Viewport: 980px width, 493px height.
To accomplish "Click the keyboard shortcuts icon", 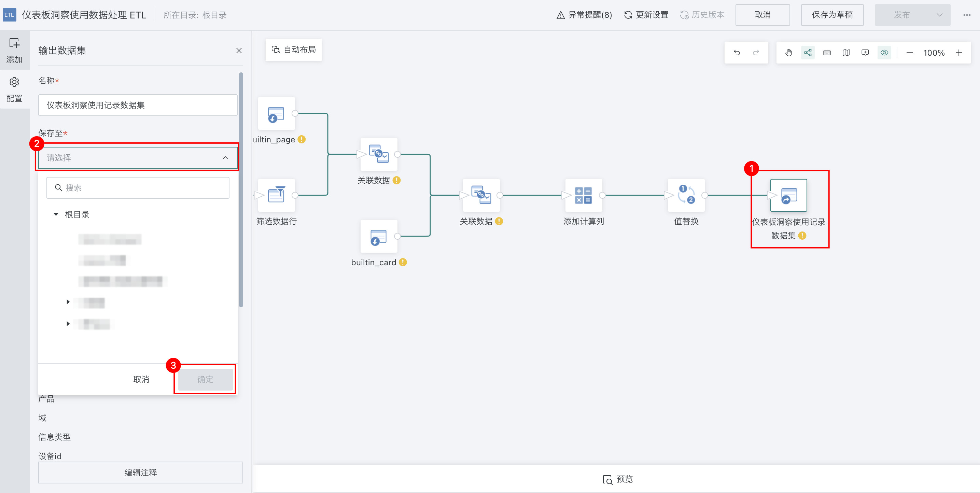I will tap(827, 53).
